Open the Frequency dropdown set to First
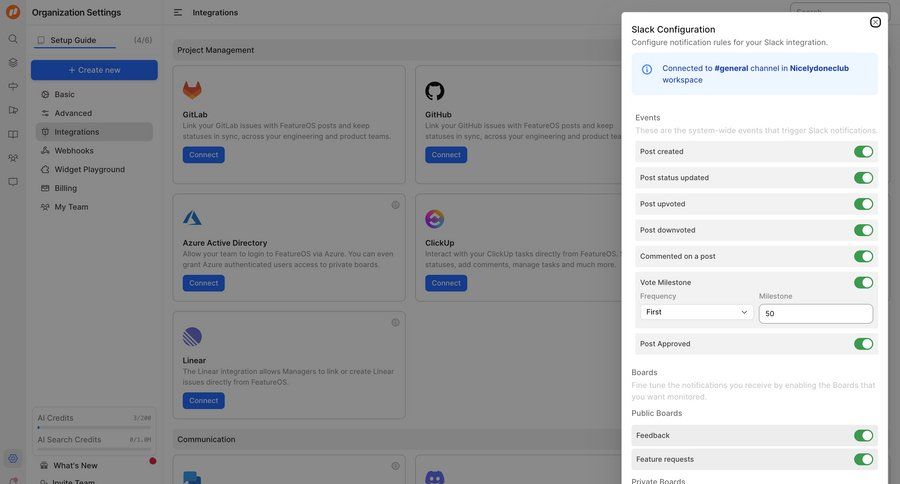900x484 pixels. (x=696, y=312)
